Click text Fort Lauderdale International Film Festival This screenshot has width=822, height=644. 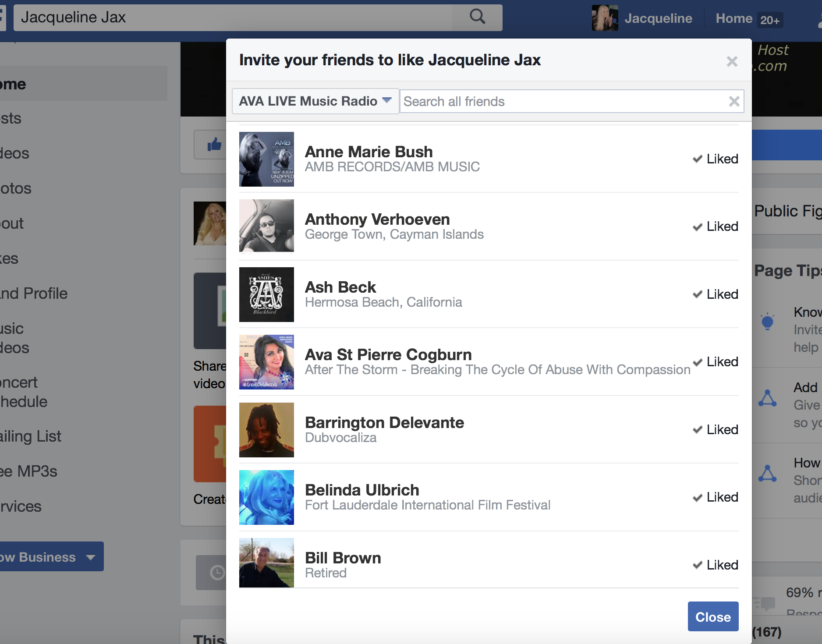(428, 505)
